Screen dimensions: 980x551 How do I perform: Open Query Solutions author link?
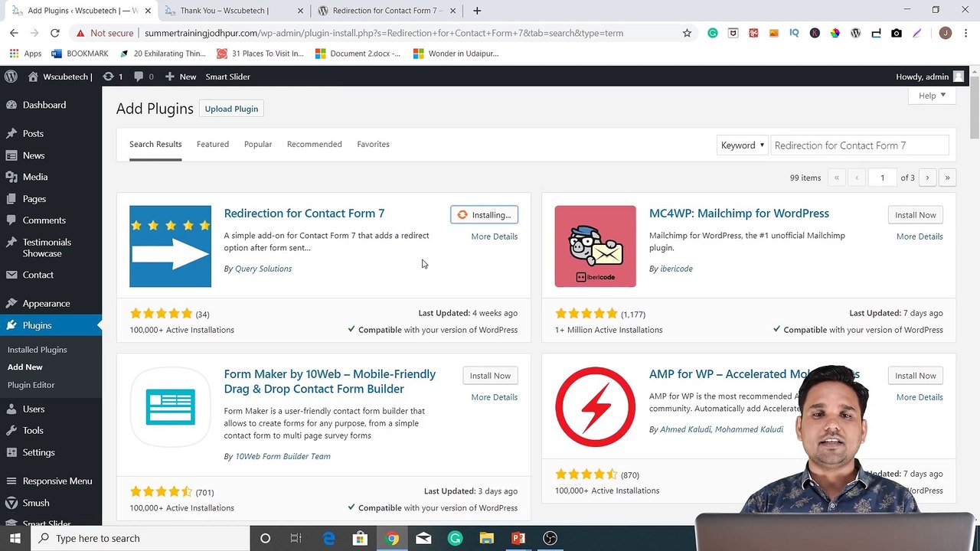[263, 269]
